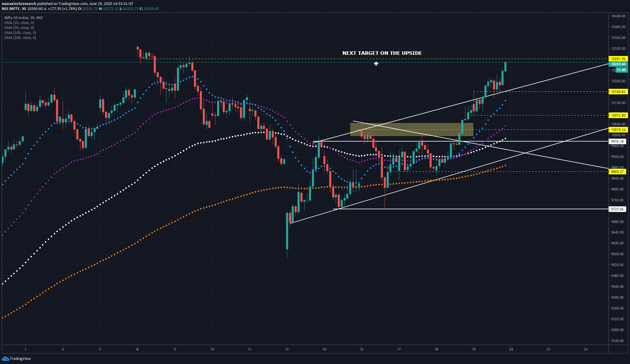The width and height of the screenshot is (630, 364).
Task: Click the TradingView logo icon
Action: pyautogui.click(x=5, y=358)
